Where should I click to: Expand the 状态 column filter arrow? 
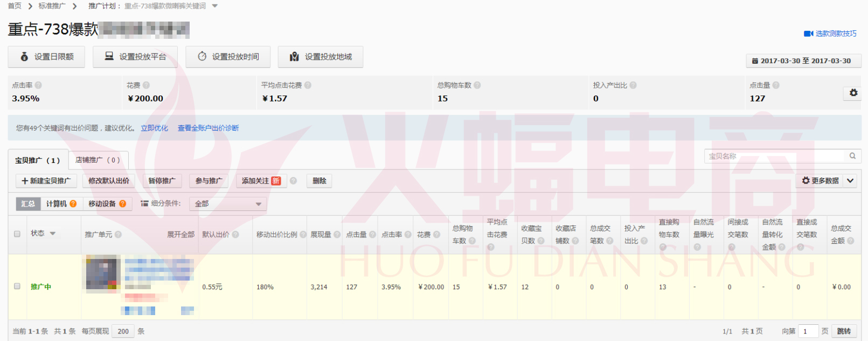point(53,234)
